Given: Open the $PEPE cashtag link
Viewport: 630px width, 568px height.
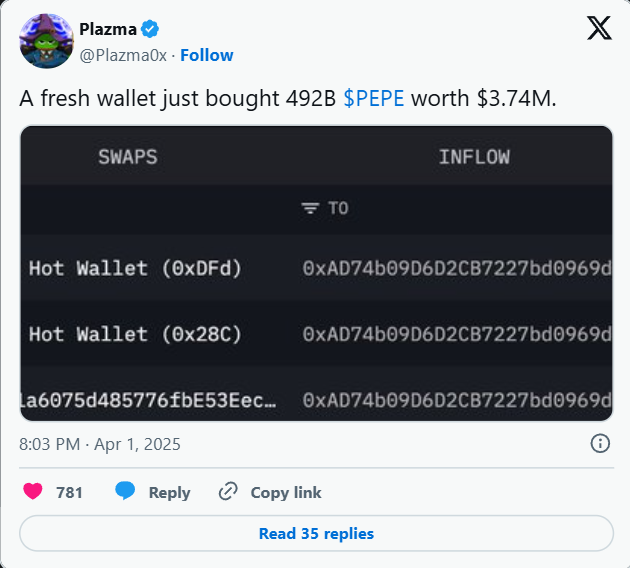Looking at the screenshot, I should pyautogui.click(x=374, y=99).
